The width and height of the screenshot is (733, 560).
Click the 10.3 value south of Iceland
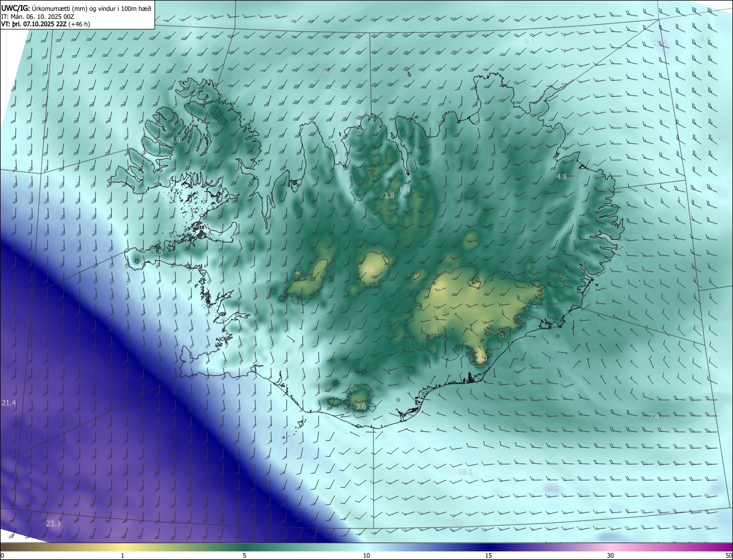pyautogui.click(x=465, y=472)
